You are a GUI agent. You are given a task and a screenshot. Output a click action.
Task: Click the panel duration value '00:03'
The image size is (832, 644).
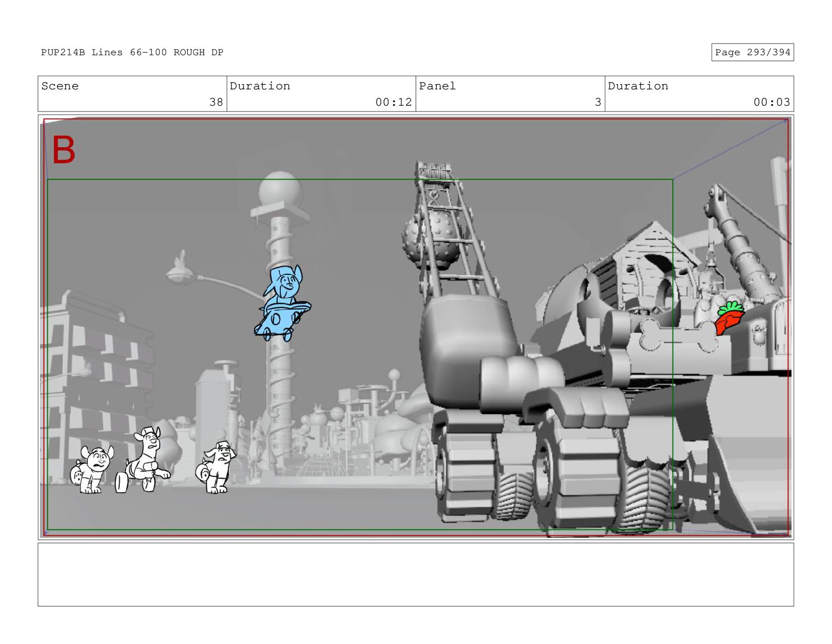click(x=772, y=102)
